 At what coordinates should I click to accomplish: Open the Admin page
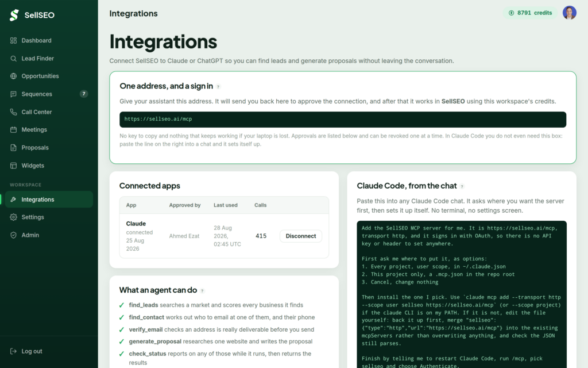(x=49, y=235)
